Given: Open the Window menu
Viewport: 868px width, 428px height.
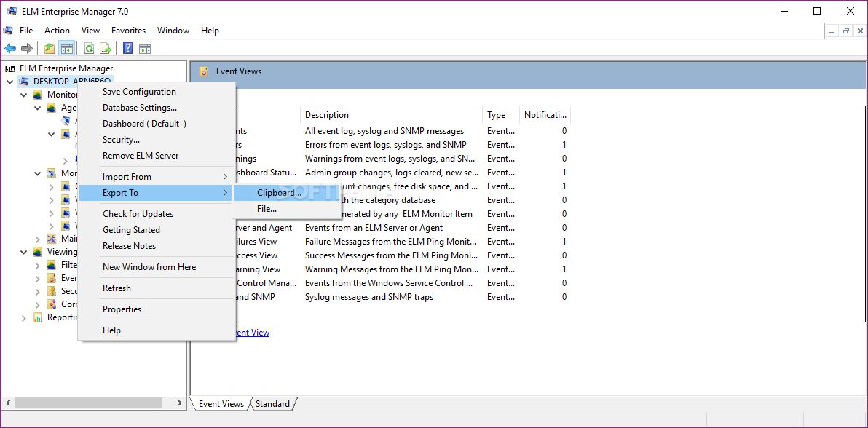Looking at the screenshot, I should (173, 31).
